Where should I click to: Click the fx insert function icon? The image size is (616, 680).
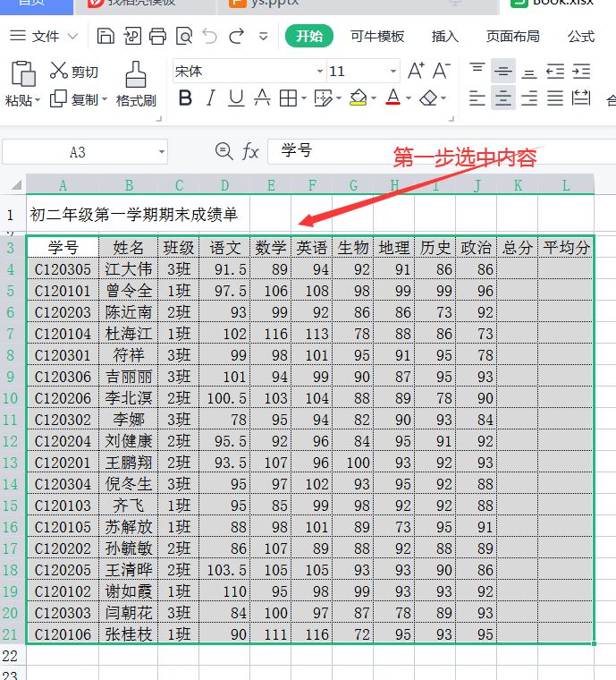point(250,152)
